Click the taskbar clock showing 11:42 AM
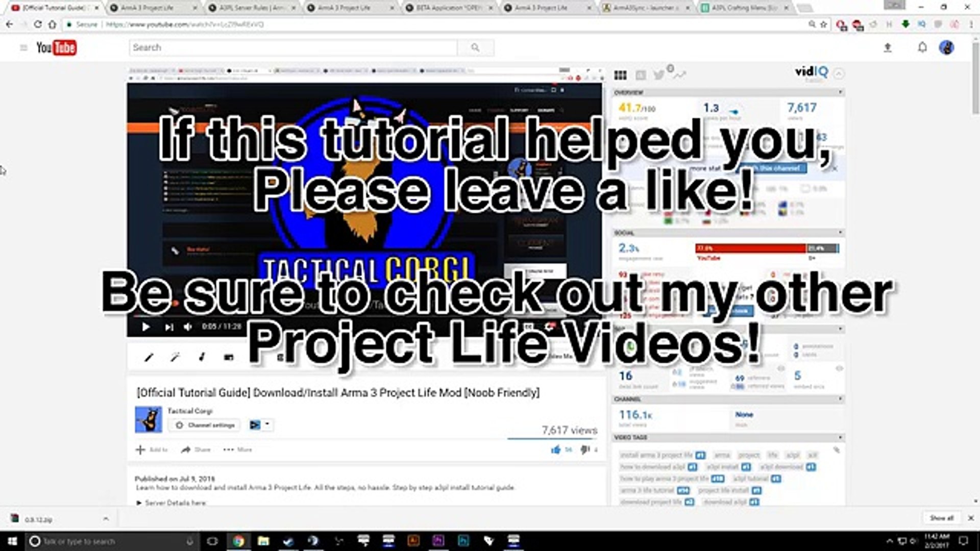This screenshot has height=551, width=980. [x=937, y=541]
